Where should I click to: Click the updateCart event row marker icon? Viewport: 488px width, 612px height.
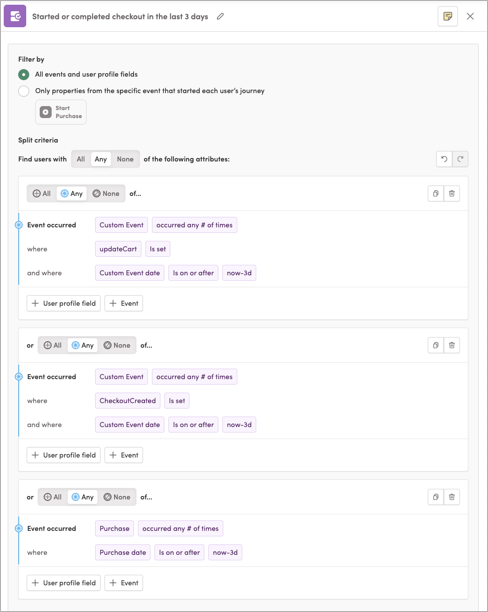coord(19,225)
